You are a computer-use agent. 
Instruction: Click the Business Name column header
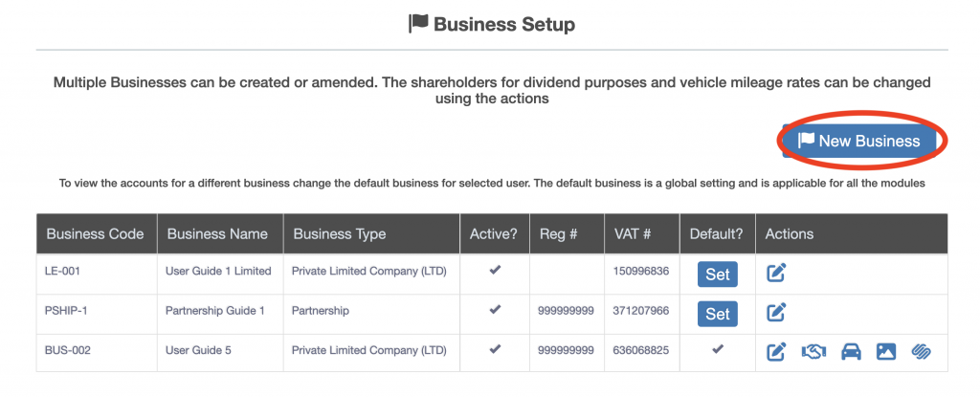217,233
